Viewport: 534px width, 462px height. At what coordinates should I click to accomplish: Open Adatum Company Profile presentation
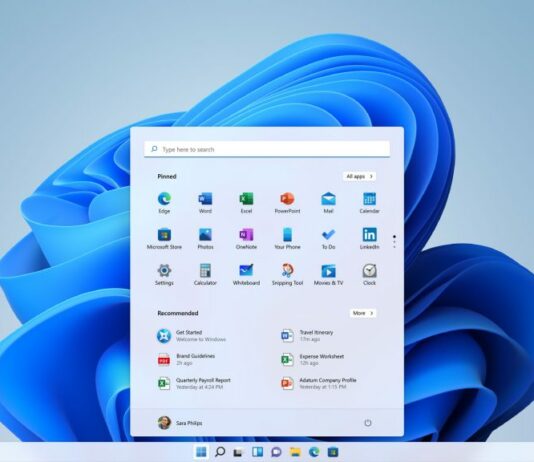318,383
